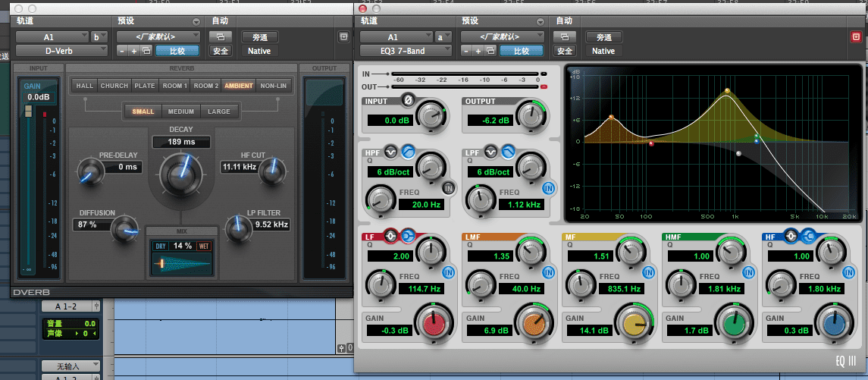This screenshot has width=868, height=380.
Task: Open the A1 track selector in D-Verb
Action: pyautogui.click(x=52, y=37)
